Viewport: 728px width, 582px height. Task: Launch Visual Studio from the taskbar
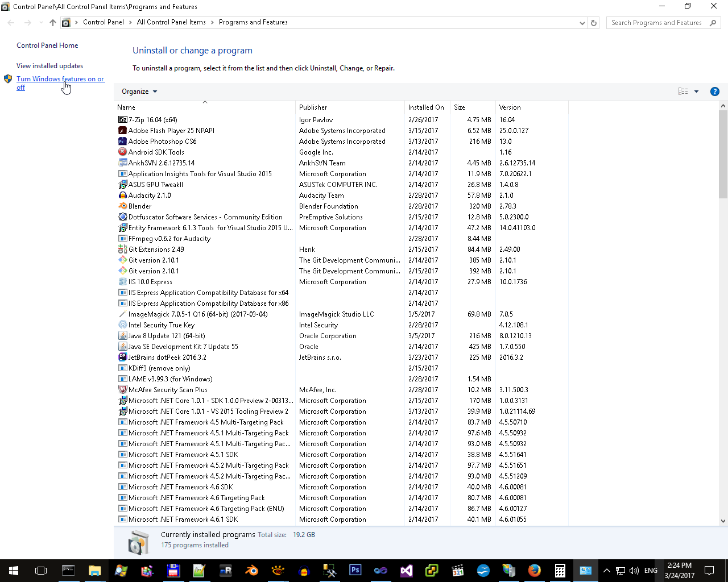[407, 571]
